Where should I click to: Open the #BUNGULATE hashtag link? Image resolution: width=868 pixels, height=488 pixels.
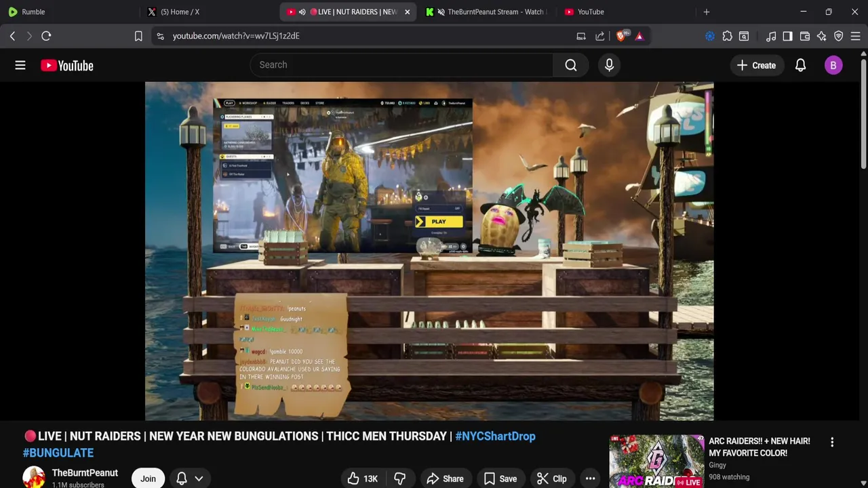58,453
